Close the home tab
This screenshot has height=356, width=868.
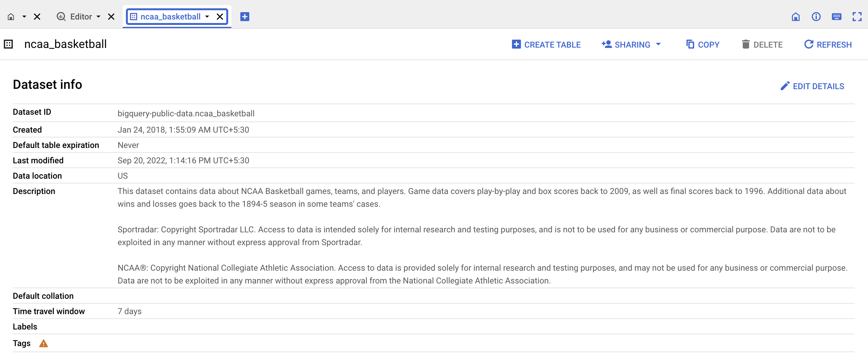(37, 17)
